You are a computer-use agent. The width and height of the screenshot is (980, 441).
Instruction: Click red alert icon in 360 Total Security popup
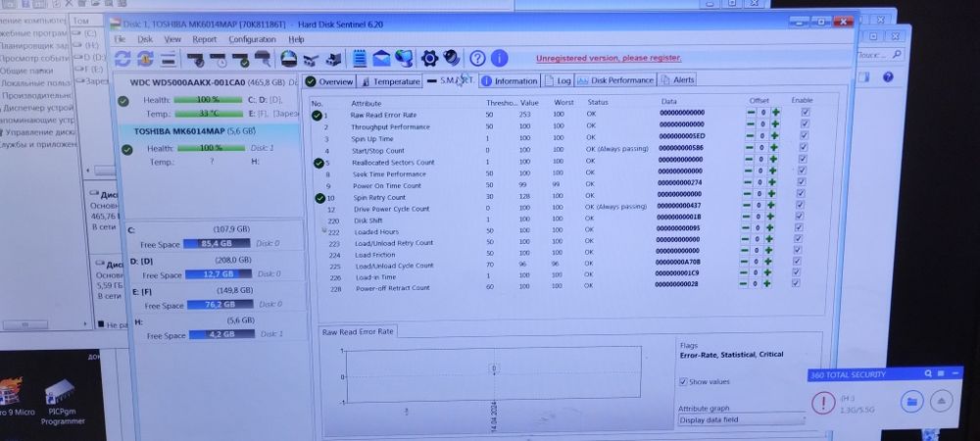click(823, 402)
